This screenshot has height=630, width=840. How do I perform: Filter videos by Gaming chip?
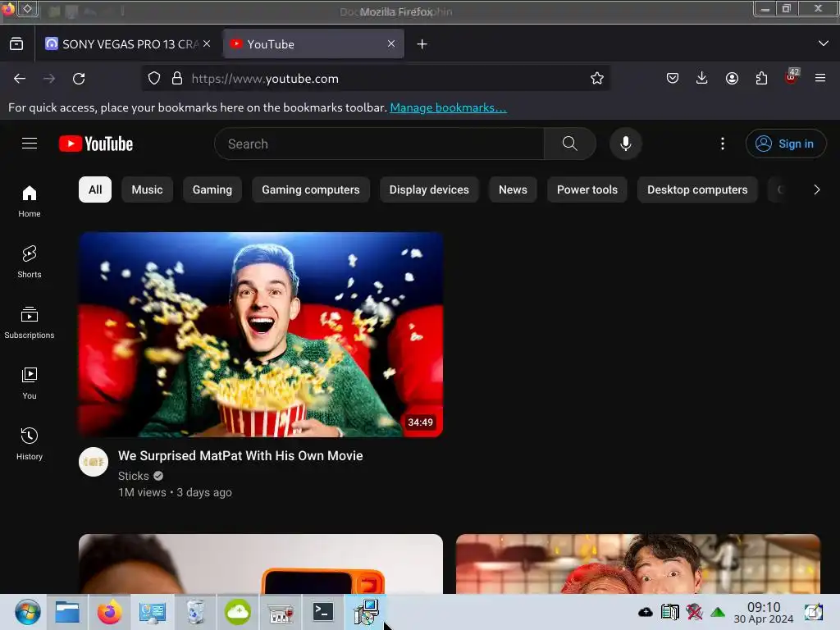pyautogui.click(x=212, y=189)
